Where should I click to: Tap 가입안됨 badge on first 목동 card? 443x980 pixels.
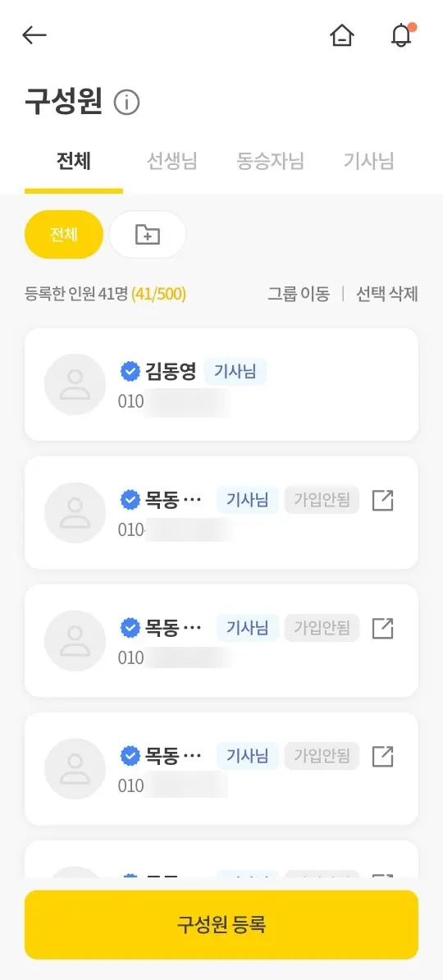(322, 501)
